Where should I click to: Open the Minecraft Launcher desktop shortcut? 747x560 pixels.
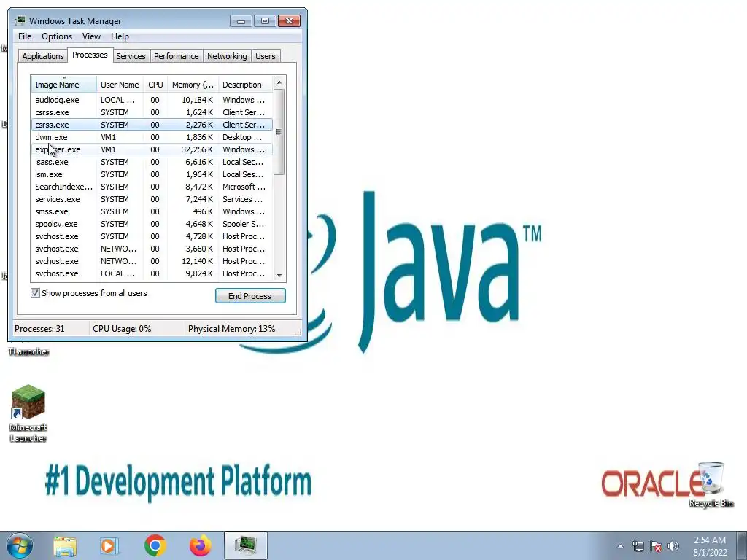(28, 413)
